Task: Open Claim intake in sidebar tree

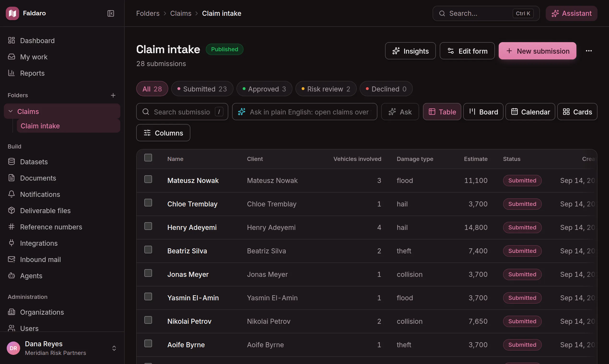Action: coord(68,126)
